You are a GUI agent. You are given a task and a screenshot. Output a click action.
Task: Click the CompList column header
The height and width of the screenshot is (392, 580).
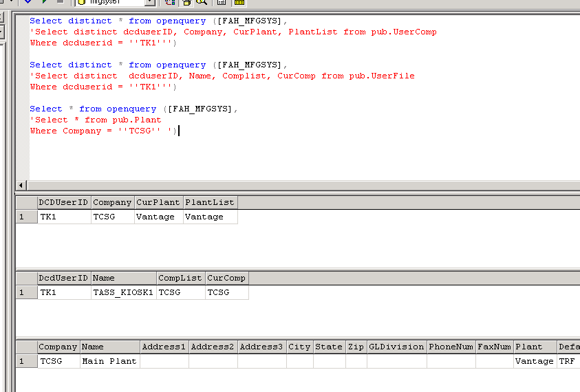click(181, 278)
